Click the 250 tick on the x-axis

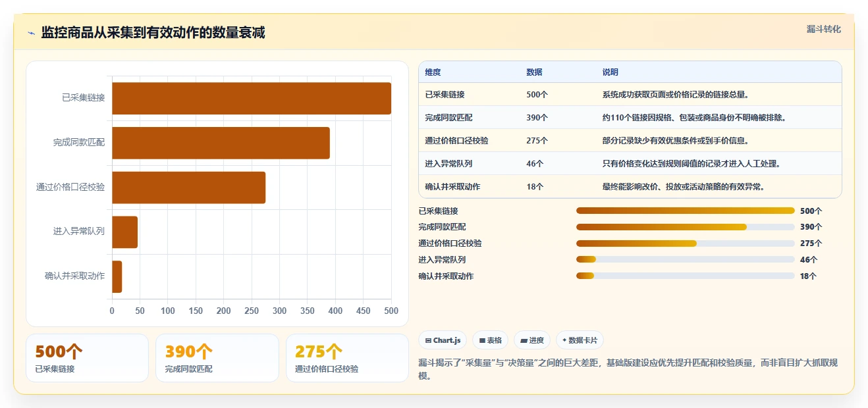(x=252, y=311)
